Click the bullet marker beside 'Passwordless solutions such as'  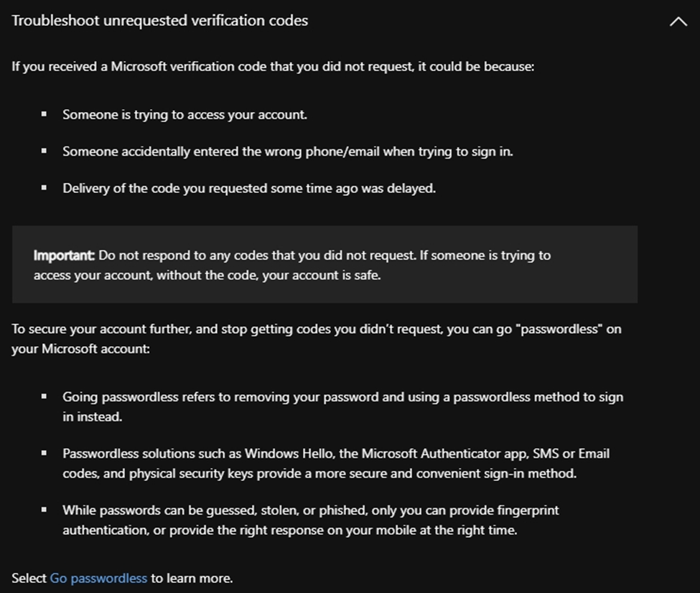pyautogui.click(x=44, y=453)
